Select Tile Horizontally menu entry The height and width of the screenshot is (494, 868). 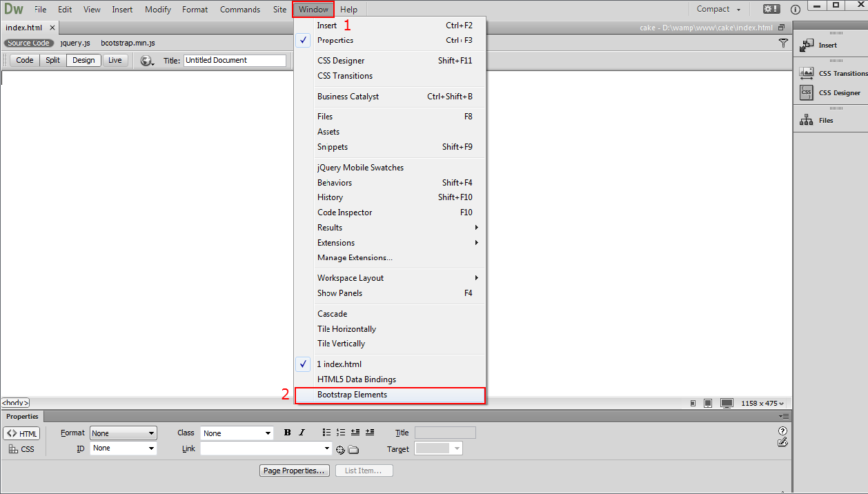391,329
